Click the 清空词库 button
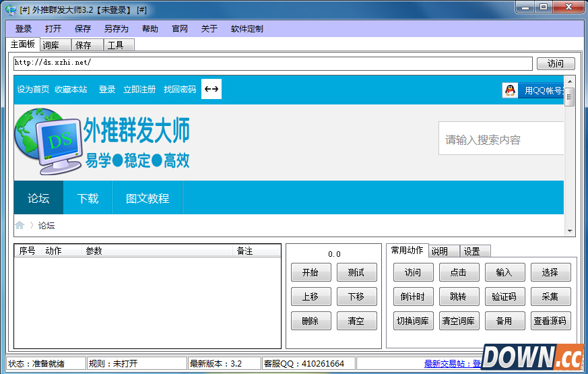This screenshot has height=374, width=588. [459, 321]
